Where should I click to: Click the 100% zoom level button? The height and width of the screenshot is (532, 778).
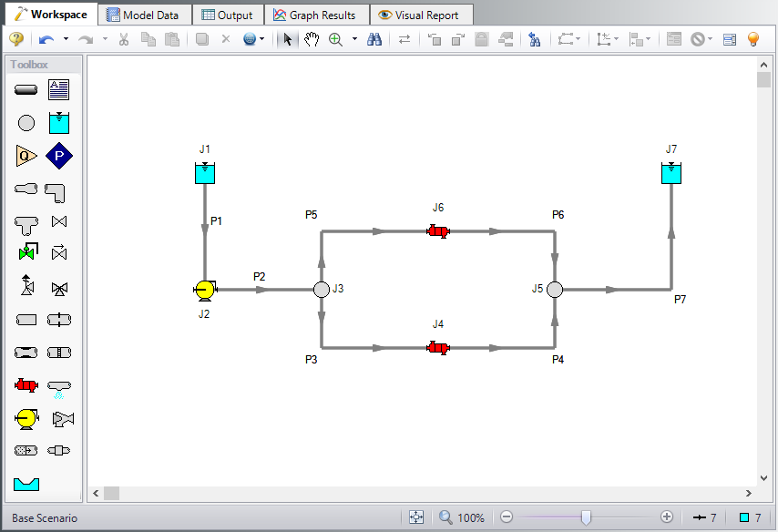[x=462, y=517]
